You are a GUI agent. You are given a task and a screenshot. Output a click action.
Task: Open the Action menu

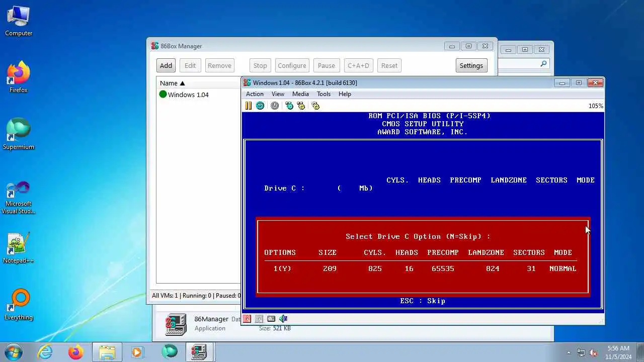coord(255,94)
